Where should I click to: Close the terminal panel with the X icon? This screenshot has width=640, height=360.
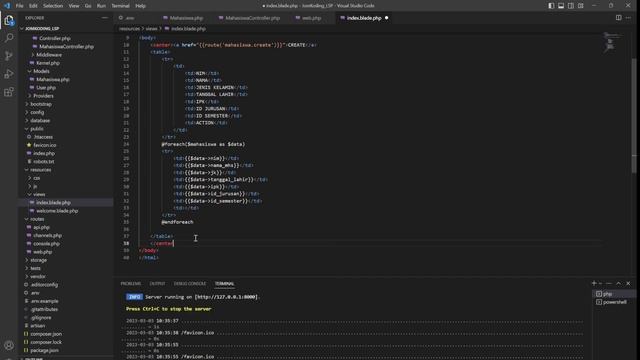[x=628, y=283]
